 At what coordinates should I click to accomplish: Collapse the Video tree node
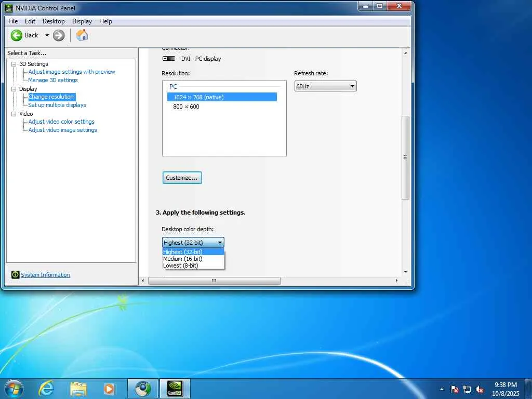14,114
